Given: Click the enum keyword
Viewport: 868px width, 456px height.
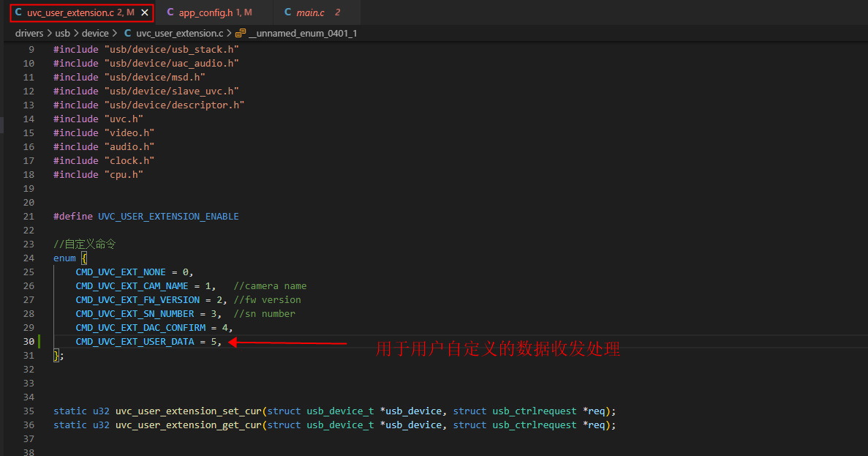Looking at the screenshot, I should [64, 258].
